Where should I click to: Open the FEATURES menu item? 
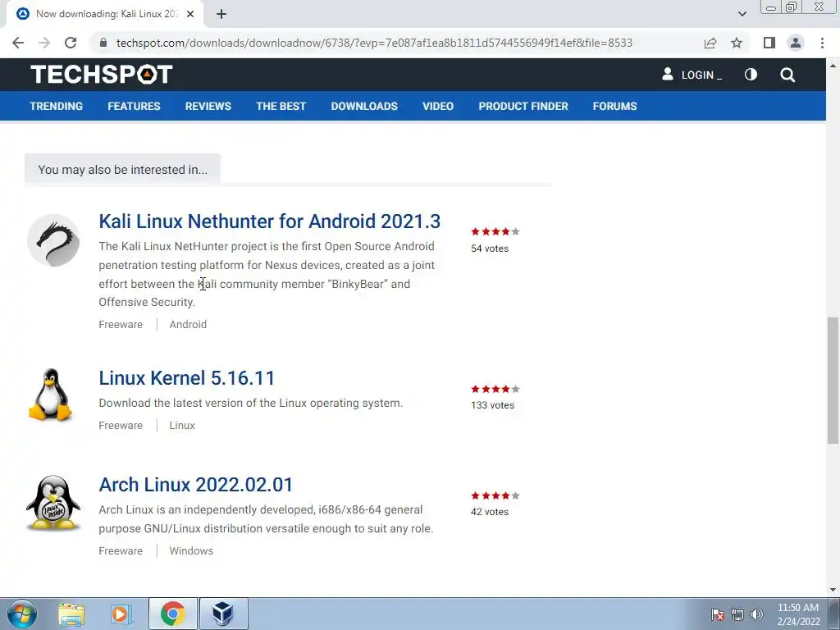134,106
